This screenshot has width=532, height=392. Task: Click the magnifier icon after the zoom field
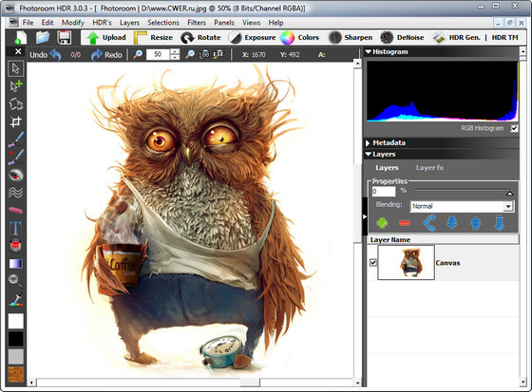pyautogui.click(x=190, y=54)
